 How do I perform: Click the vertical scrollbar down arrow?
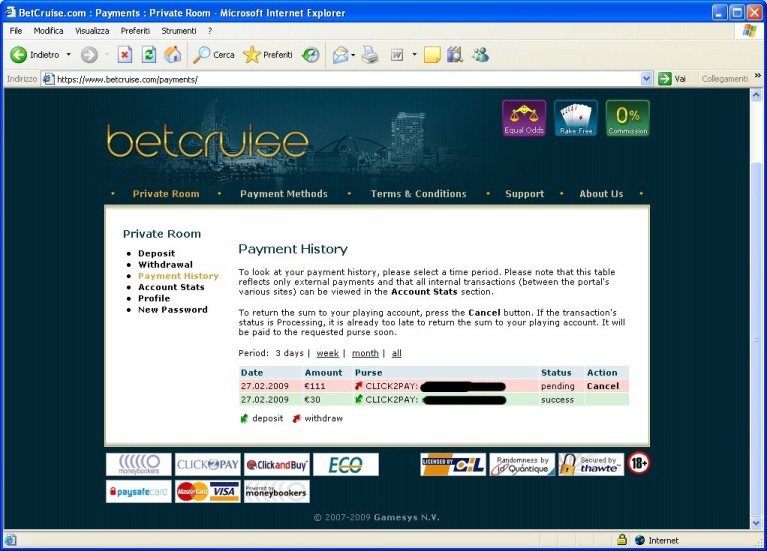tap(756, 523)
